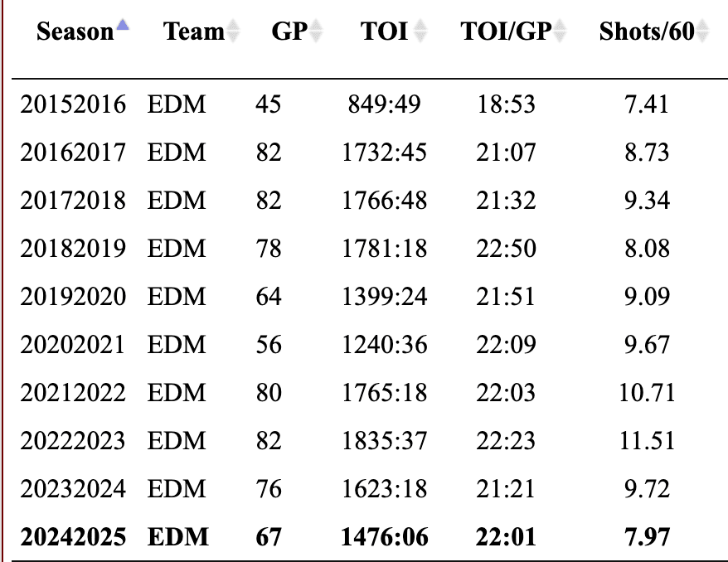The image size is (728, 562).
Task: Select the 20192020 season cell
Action: pos(74,297)
